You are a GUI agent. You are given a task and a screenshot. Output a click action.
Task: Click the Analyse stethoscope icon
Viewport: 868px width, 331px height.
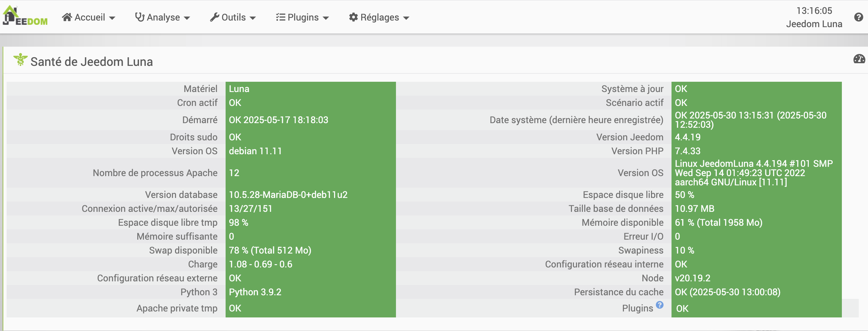click(140, 17)
